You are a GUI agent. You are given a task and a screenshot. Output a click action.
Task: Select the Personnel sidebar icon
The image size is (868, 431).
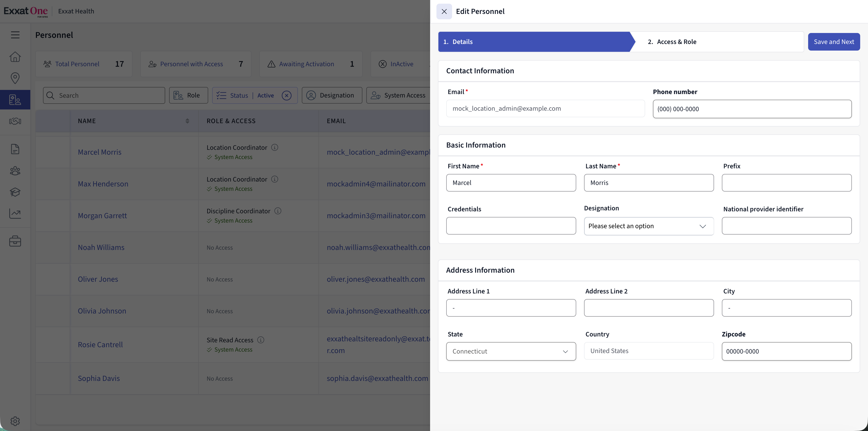click(15, 100)
